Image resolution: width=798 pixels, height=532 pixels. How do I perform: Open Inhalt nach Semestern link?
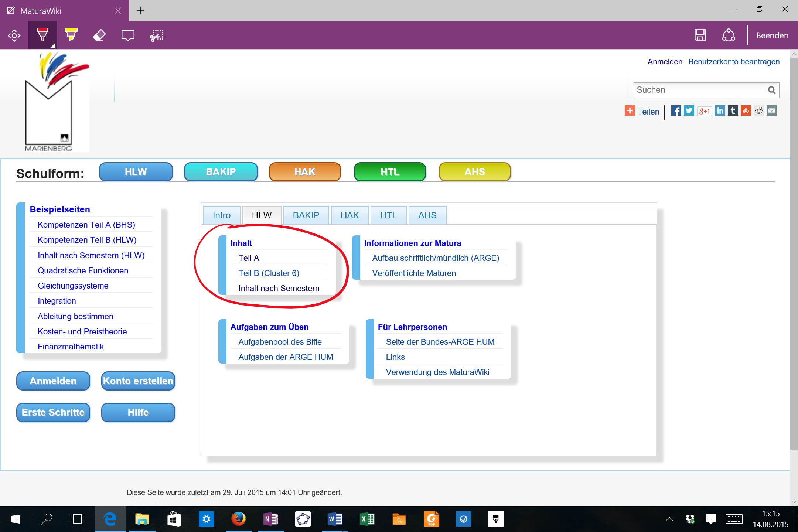pos(279,288)
